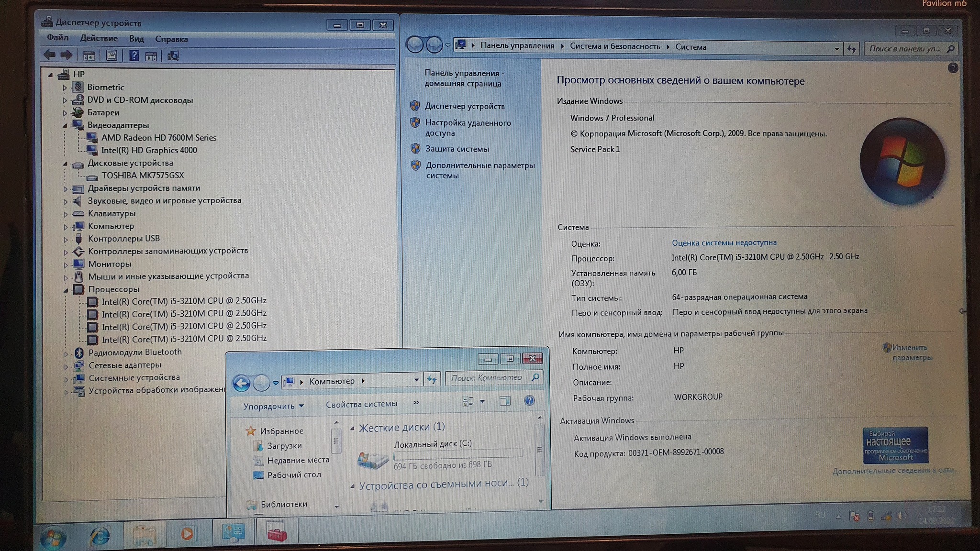980x551 pixels.
Task: Select the Компьютер category in device tree
Action: tap(111, 226)
